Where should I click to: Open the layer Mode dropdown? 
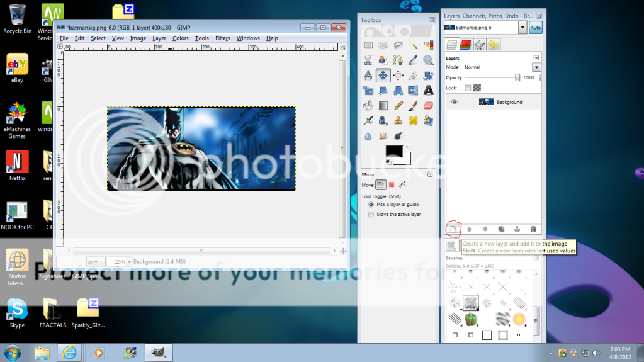point(536,67)
